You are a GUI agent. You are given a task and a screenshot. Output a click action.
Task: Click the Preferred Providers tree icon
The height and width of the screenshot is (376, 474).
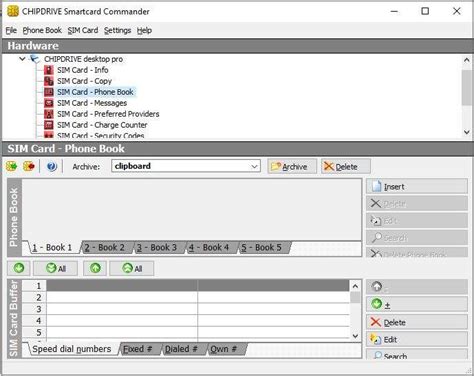point(49,114)
